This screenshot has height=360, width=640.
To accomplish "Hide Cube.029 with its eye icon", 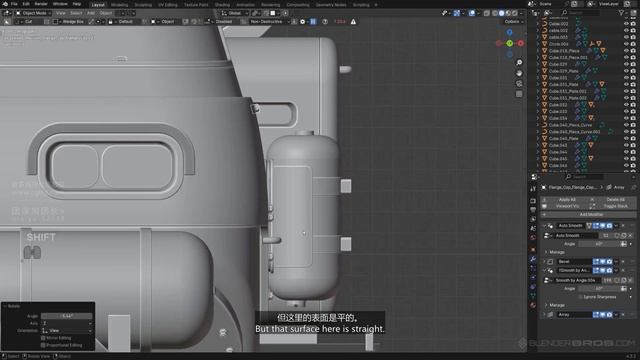I will coord(627,64).
